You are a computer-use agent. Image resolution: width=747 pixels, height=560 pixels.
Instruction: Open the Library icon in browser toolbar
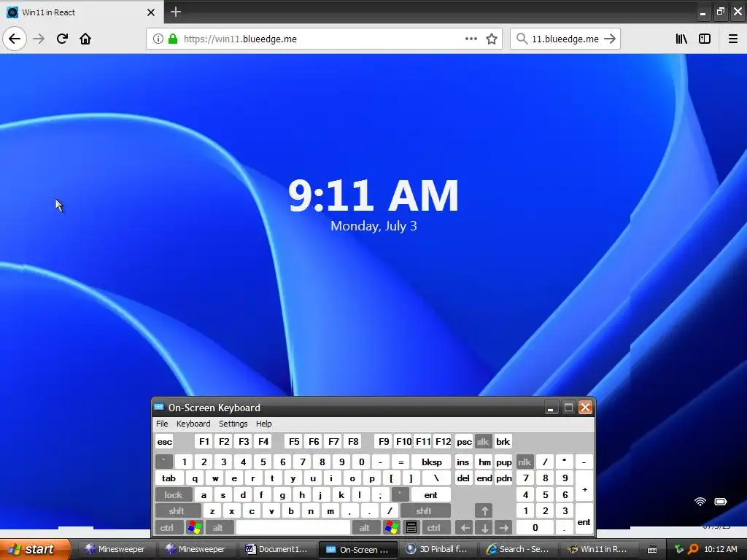click(x=682, y=39)
